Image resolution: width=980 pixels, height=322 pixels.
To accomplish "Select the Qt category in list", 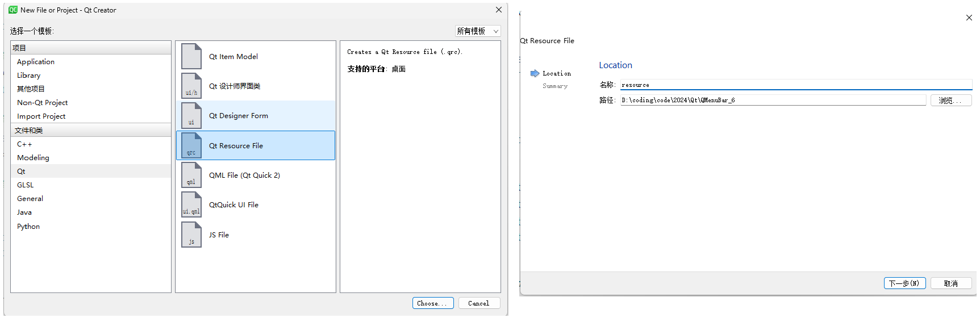I will [x=91, y=171].
